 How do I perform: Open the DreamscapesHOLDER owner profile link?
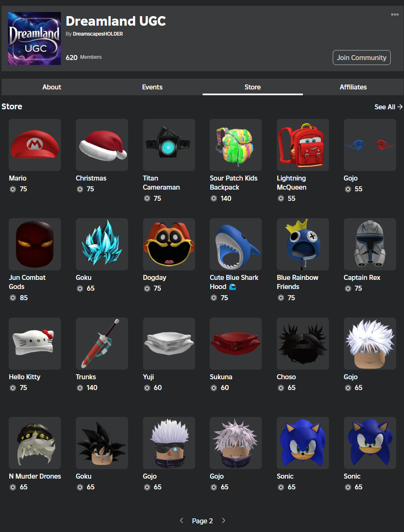coord(98,34)
